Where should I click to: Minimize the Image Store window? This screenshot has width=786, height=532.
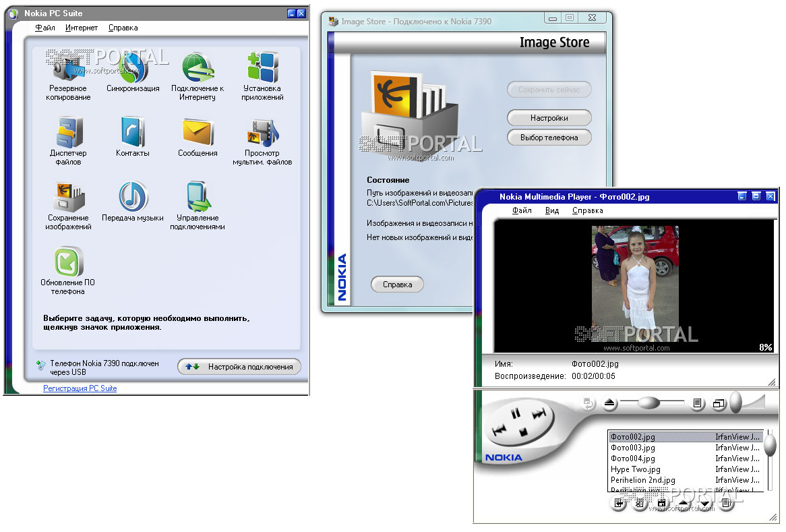[x=552, y=19]
